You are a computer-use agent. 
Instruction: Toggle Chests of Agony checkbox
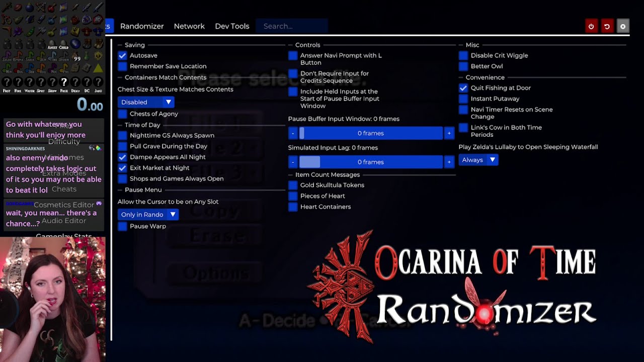[122, 114]
